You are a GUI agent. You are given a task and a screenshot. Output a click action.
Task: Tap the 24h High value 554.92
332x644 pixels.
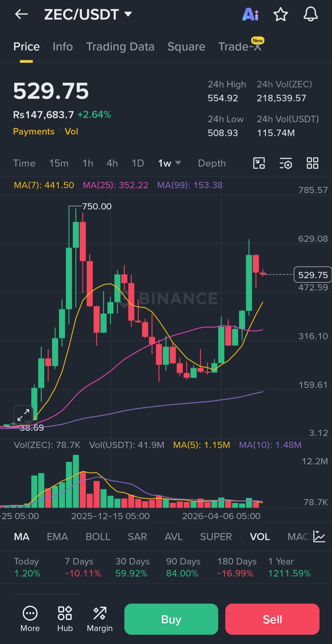pos(223,98)
